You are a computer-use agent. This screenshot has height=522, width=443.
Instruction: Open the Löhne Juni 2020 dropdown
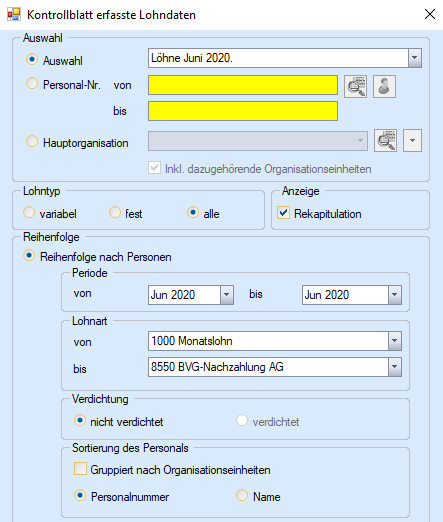[415, 58]
